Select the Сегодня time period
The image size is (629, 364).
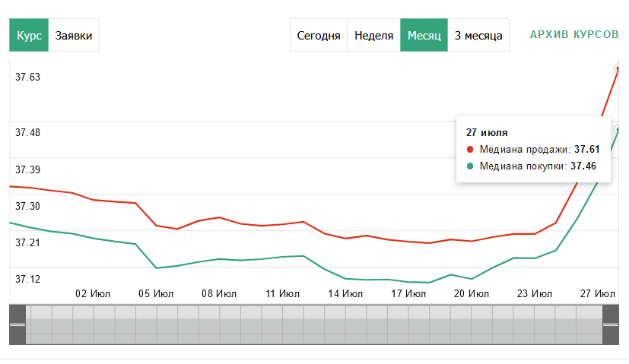(x=318, y=36)
